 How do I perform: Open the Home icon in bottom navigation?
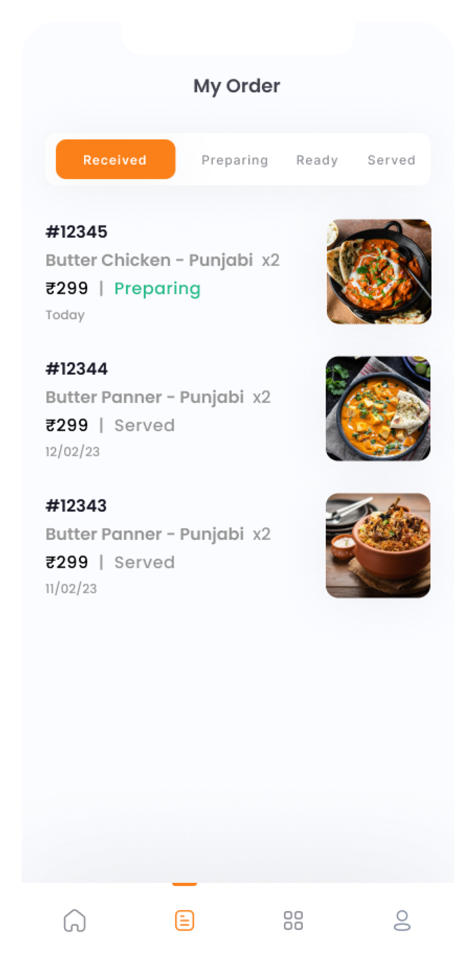click(75, 920)
